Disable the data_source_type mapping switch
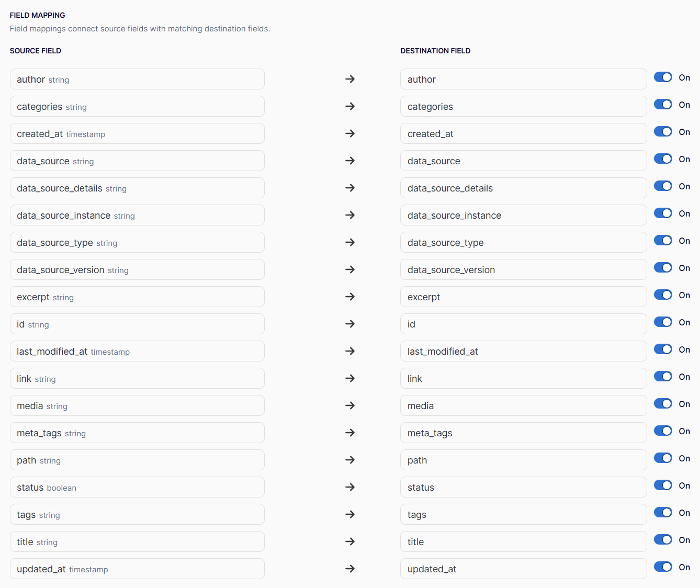 663,241
